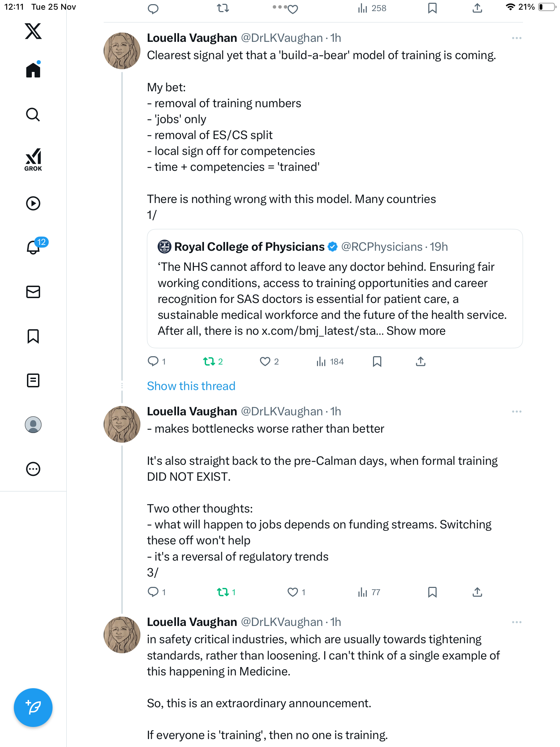Click 'Show this thread' link

point(191,386)
